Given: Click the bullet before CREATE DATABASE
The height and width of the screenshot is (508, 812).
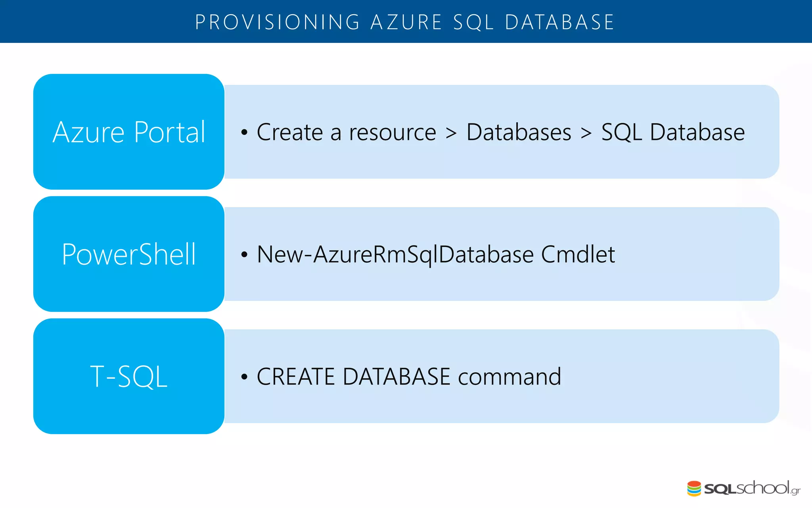Looking at the screenshot, I should tap(244, 377).
